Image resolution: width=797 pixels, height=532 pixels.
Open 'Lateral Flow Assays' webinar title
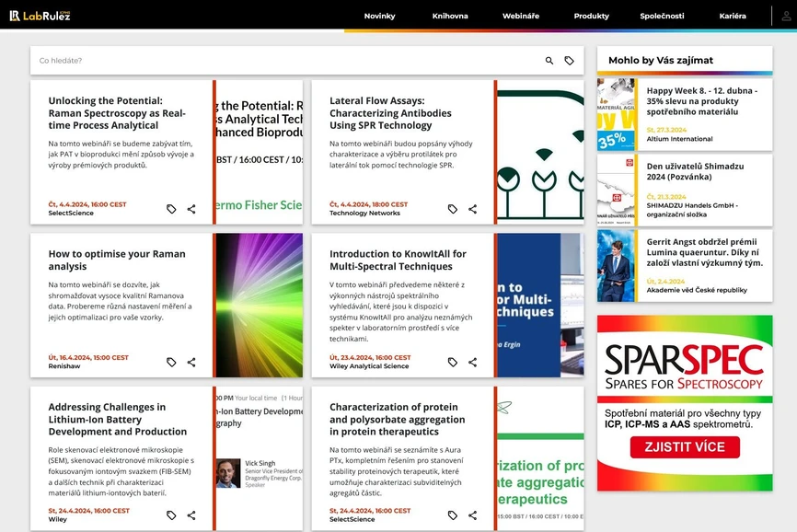(390, 113)
